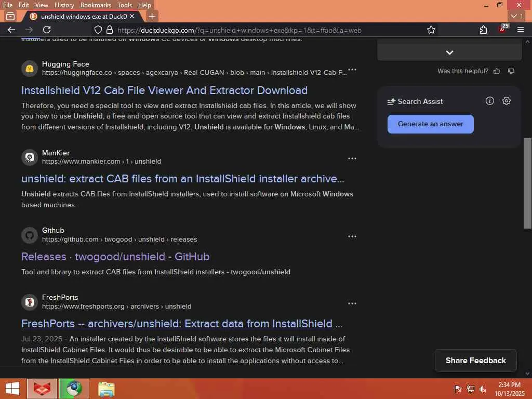Image resolution: width=532 pixels, height=399 pixels.
Task: Close the unshield windows exe tab
Action: (x=132, y=16)
